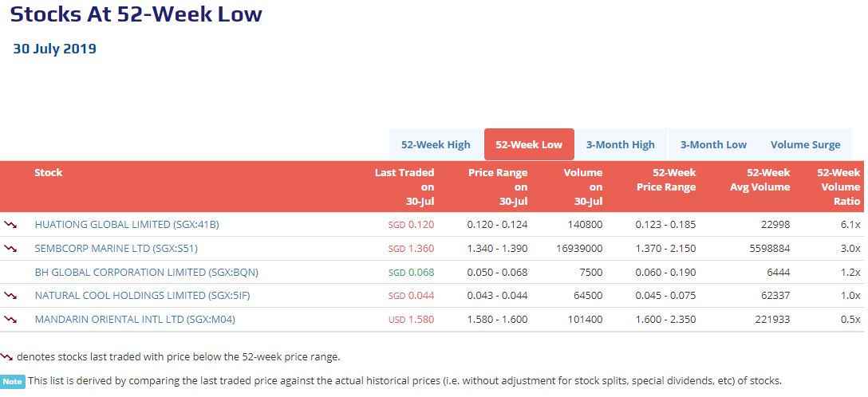Click the 1.580 - 1.600 price range
The image size is (868, 397).
point(497,319)
